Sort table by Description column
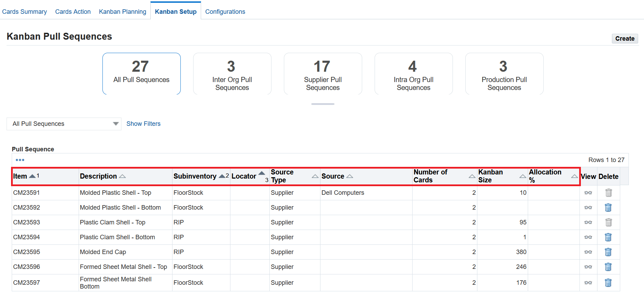Image resolution: width=644 pixels, height=302 pixels. [x=122, y=176]
